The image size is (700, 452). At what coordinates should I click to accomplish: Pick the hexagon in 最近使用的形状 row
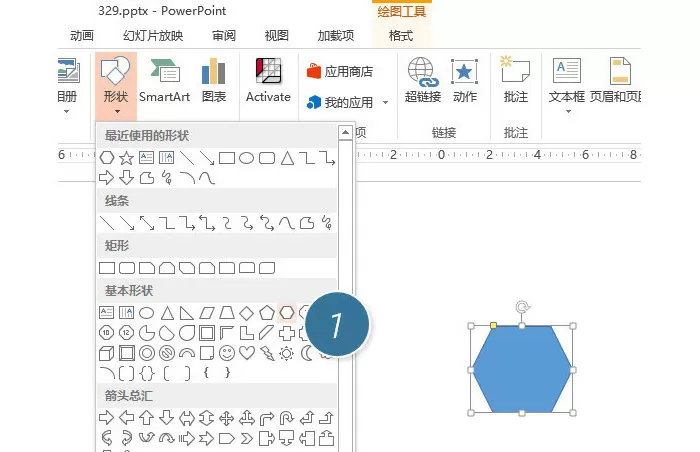[106, 158]
